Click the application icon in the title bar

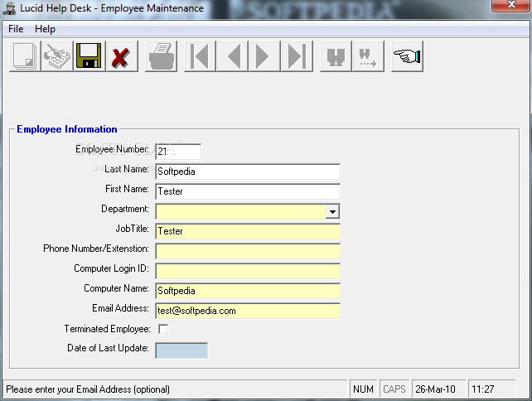(9, 8)
